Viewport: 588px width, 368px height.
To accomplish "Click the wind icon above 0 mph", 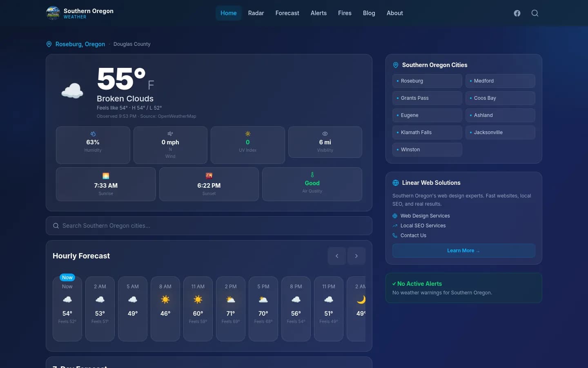I will coord(170,134).
